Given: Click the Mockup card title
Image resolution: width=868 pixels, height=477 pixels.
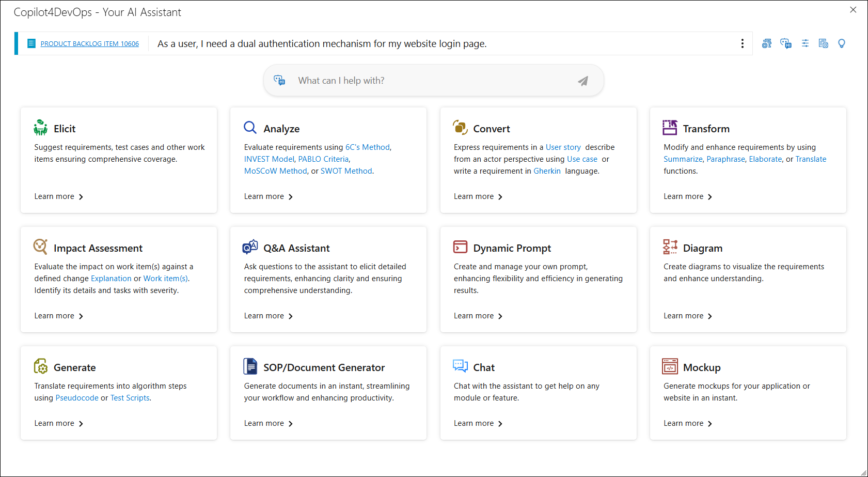Looking at the screenshot, I should 702,367.
